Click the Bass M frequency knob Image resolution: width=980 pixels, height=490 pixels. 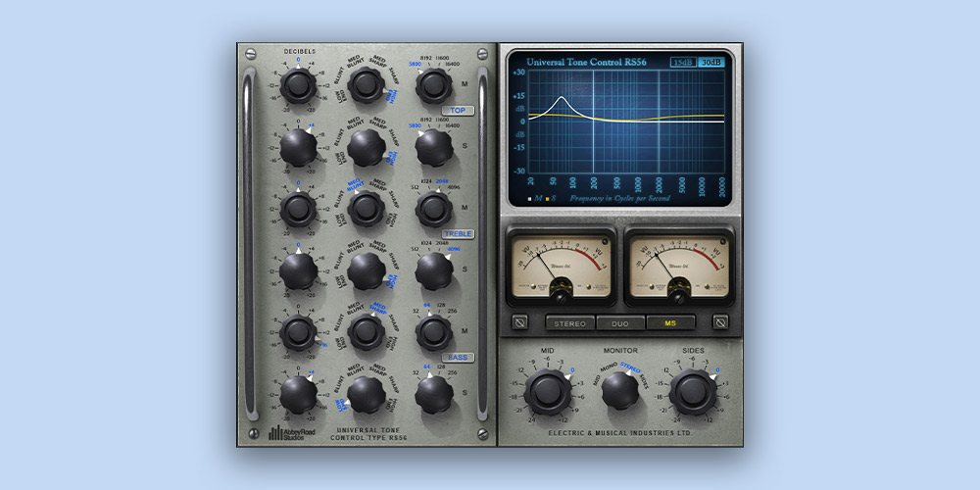[x=434, y=332]
